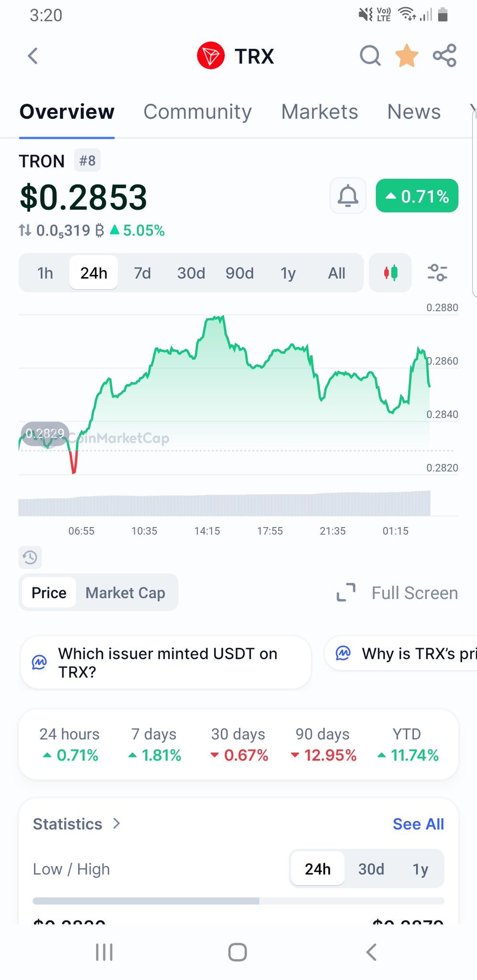Viewport: 477px width, 980px height.
Task: Toggle the favorite star for TRX
Action: pos(407,56)
